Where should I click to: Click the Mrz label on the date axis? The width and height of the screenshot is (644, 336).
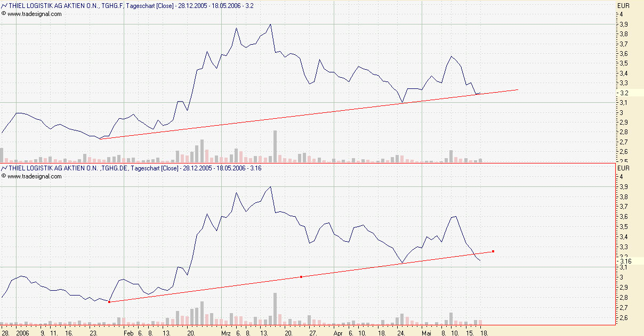tap(226, 332)
